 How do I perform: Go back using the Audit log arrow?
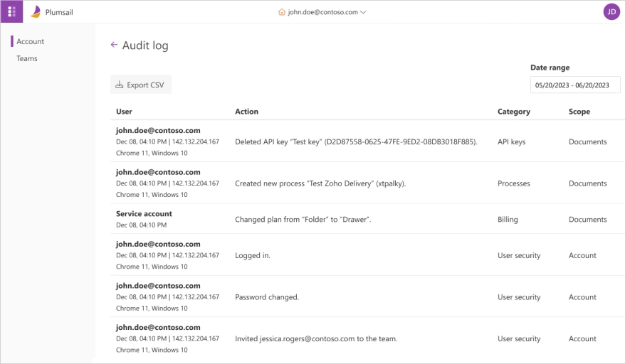pyautogui.click(x=114, y=45)
